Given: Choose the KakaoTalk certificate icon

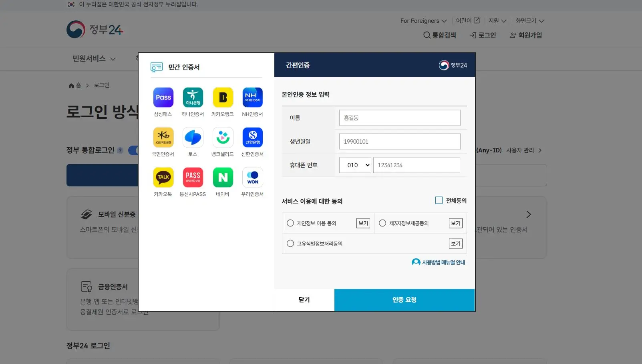Looking at the screenshot, I should coord(163,177).
